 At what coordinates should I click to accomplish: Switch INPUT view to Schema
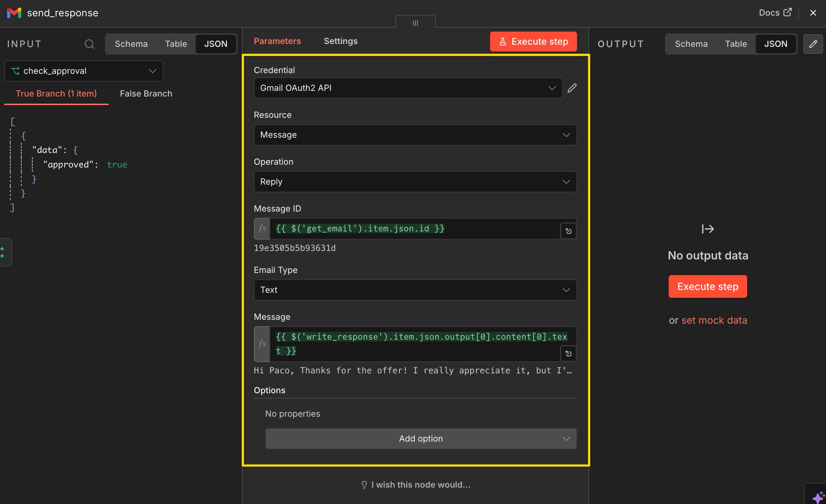pos(131,44)
